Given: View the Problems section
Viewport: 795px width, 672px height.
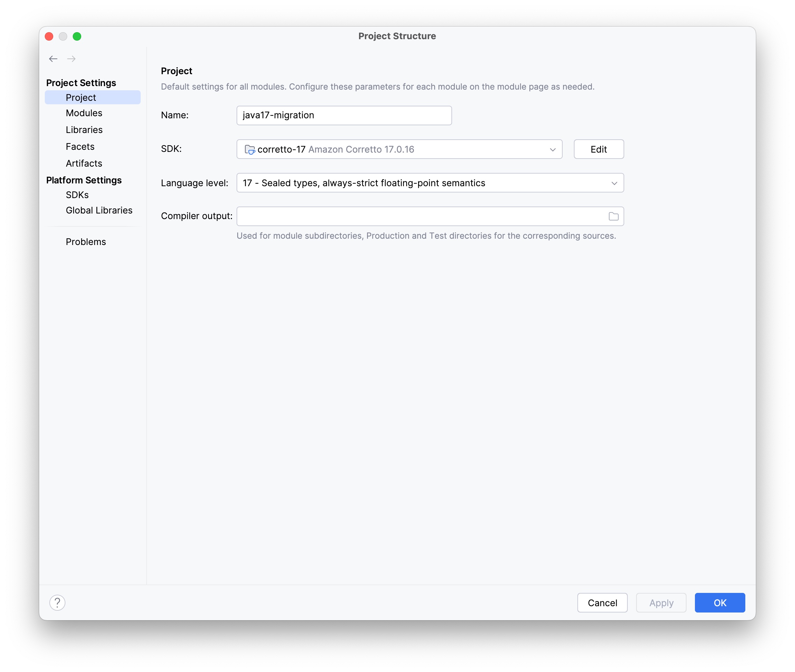Looking at the screenshot, I should click(x=86, y=241).
